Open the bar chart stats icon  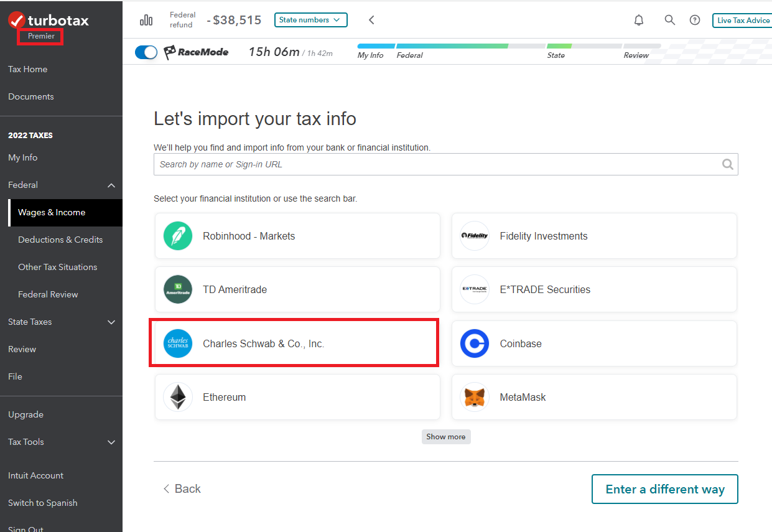(x=146, y=20)
